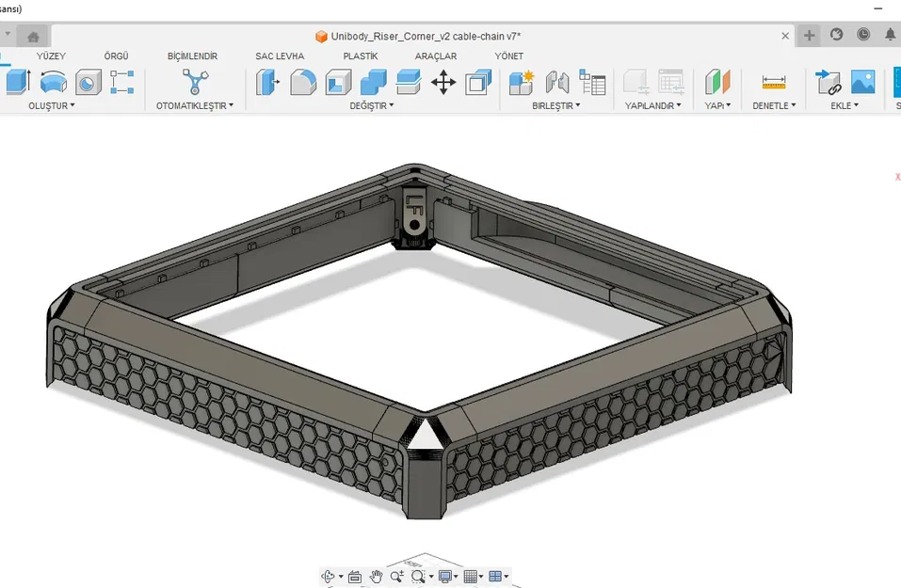
Task: Click the Combine bodies icon
Action: click(x=374, y=82)
